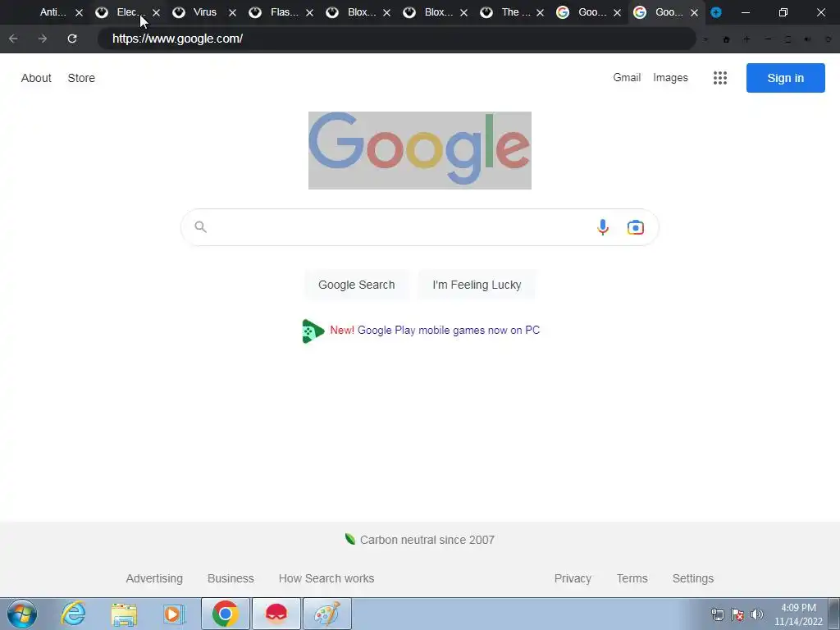Open the Advertising footer link

pos(154,578)
